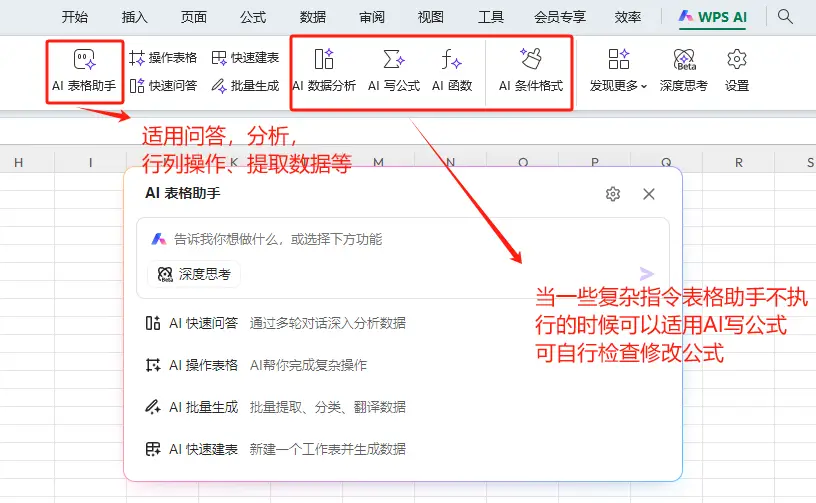Click the AI 写公式 tool
This screenshot has width=816, height=503.
(394, 72)
